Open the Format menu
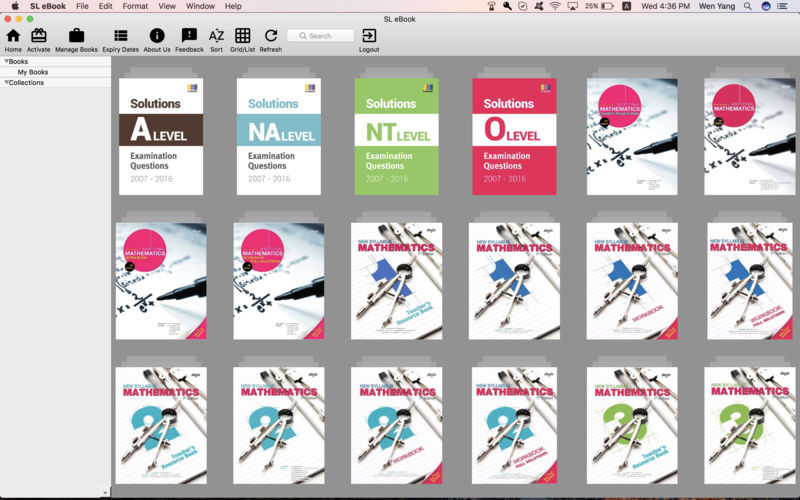 (135, 6)
